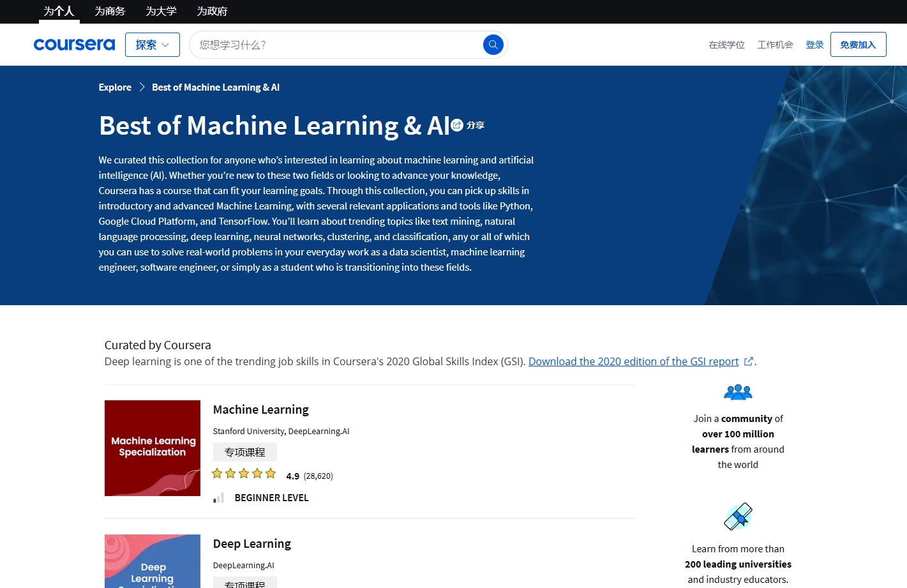Open the Deep Learning course thumbnail
The width and height of the screenshot is (907, 588).
[153, 561]
